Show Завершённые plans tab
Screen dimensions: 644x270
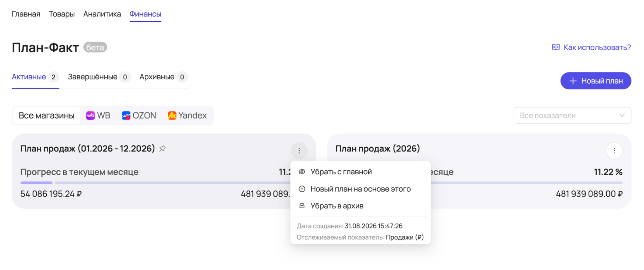coord(99,77)
